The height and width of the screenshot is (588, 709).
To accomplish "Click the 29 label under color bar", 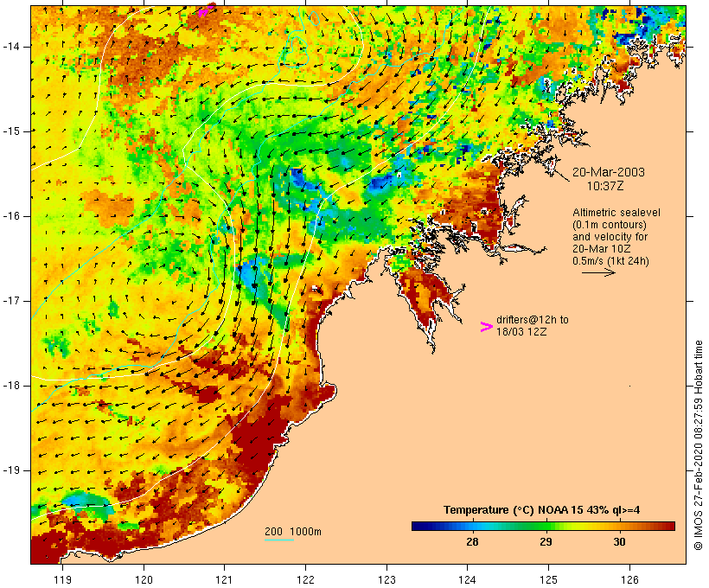I will pyautogui.click(x=546, y=542).
